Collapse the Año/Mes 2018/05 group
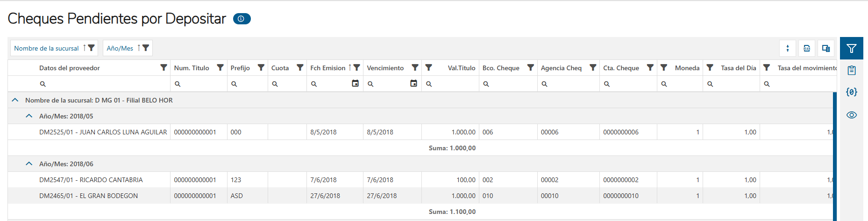868x221 pixels. pyautogui.click(x=29, y=116)
